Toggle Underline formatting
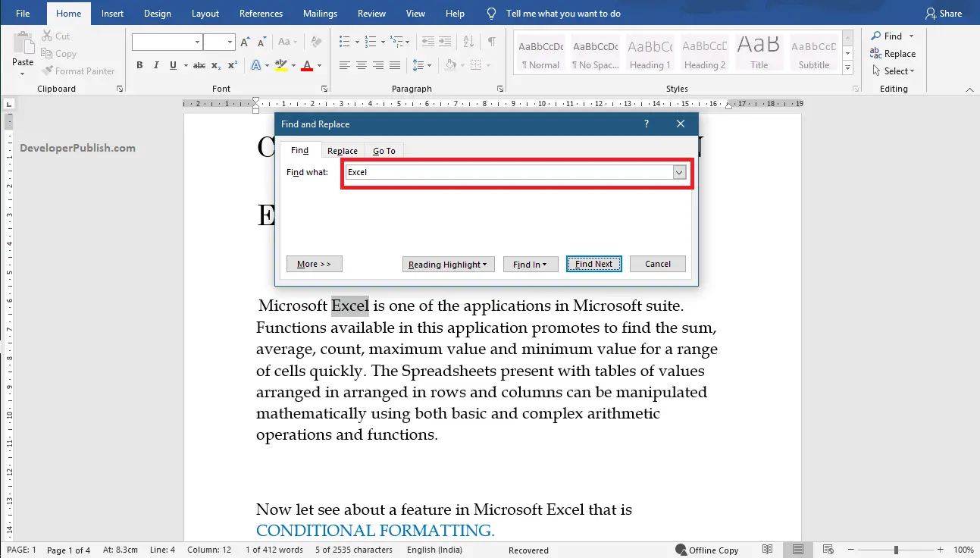 pos(174,66)
